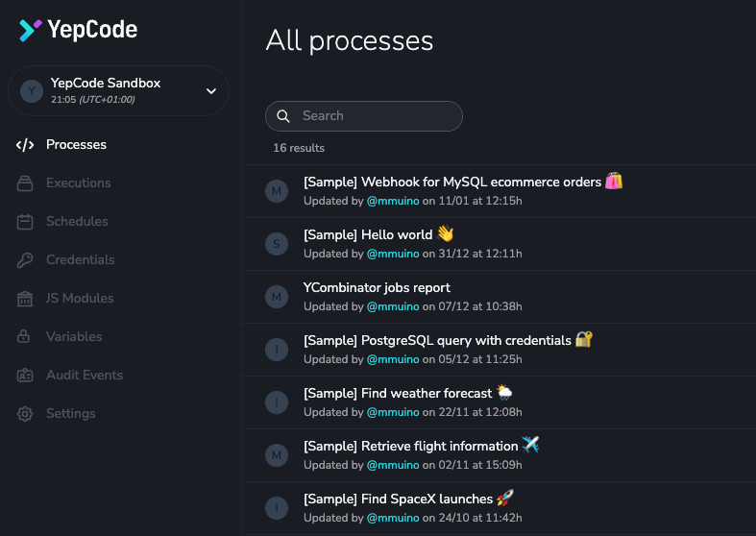Focus the Search processes field

click(364, 116)
